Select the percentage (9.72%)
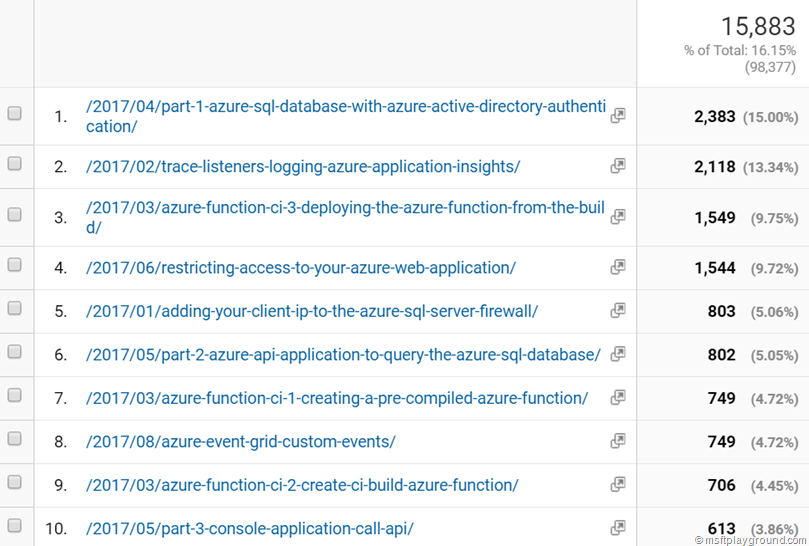809x546 pixels. [x=774, y=269]
